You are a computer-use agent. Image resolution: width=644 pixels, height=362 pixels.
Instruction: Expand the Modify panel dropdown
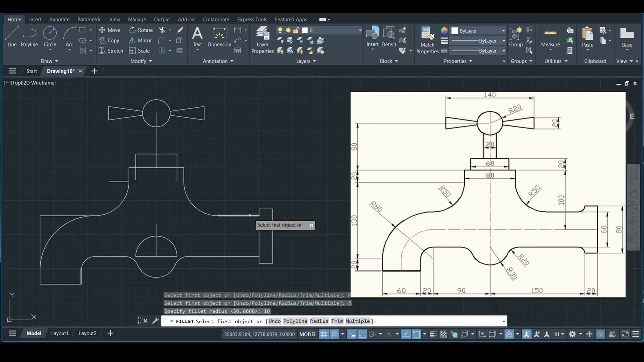(x=141, y=61)
